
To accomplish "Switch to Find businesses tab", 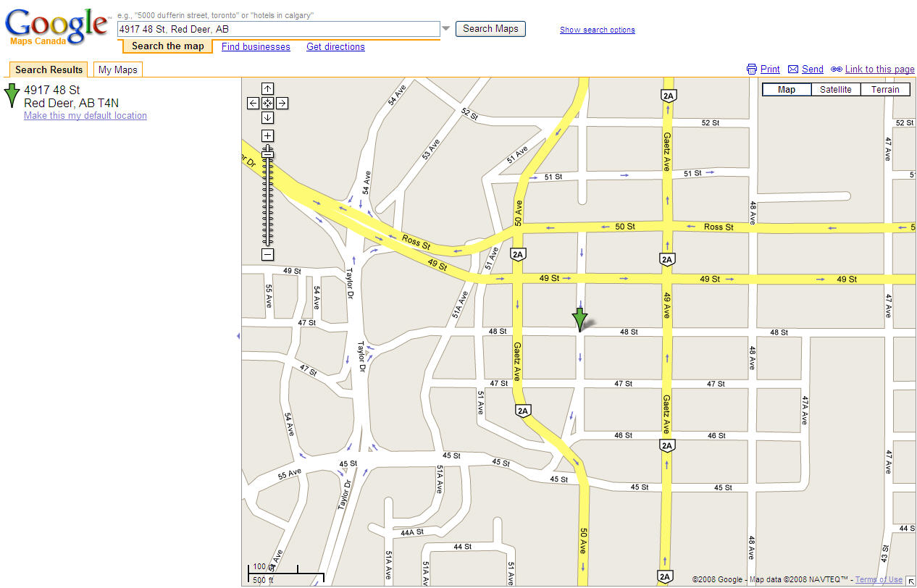I will tap(256, 46).
